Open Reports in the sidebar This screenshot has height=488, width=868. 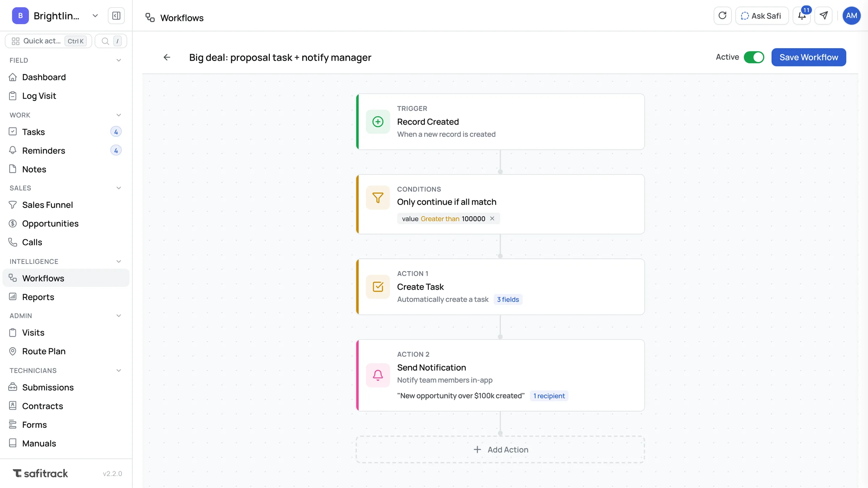point(66,297)
